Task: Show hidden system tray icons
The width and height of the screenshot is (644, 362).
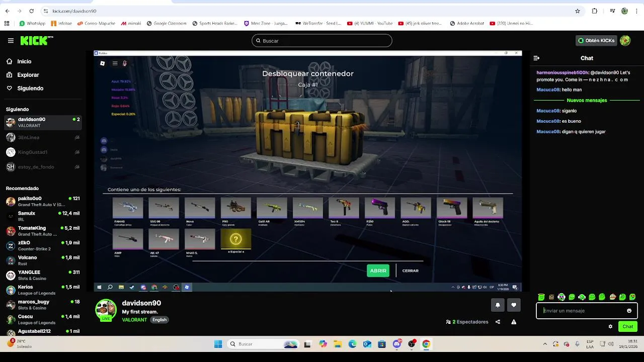Action: tap(545, 344)
